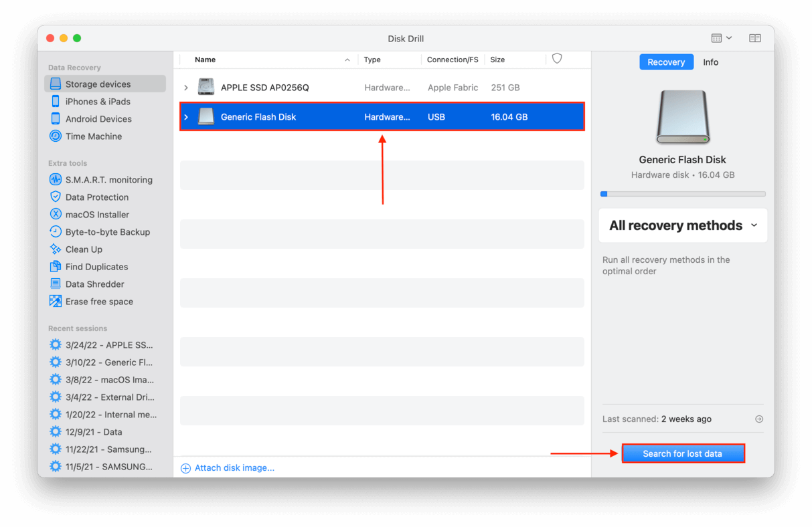The width and height of the screenshot is (812, 527).
Task: Expand the Generic Flash Disk row
Action: (186, 117)
